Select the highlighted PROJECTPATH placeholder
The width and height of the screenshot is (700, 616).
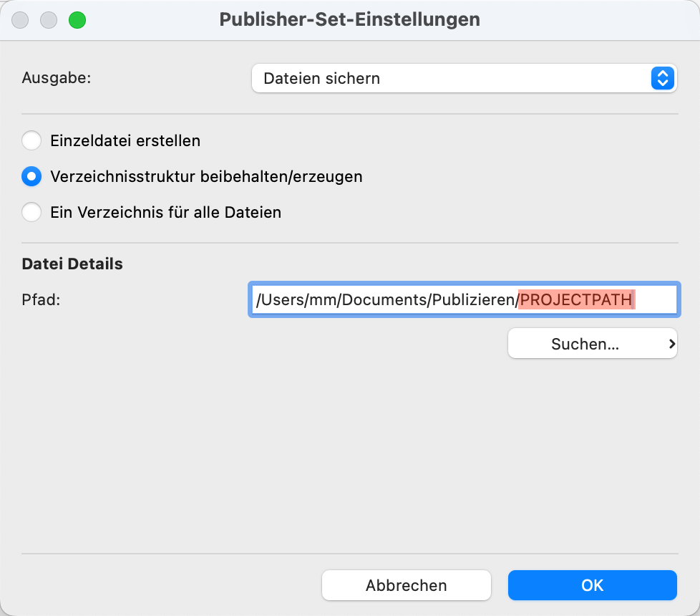click(x=577, y=299)
